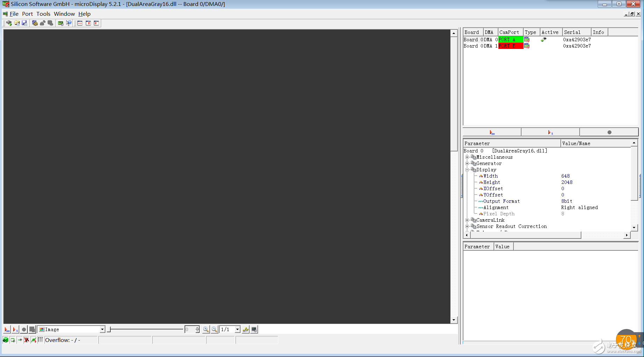The image size is (644, 357).
Task: Click the grid with gear settings toolbar icon
Action: 35,23
